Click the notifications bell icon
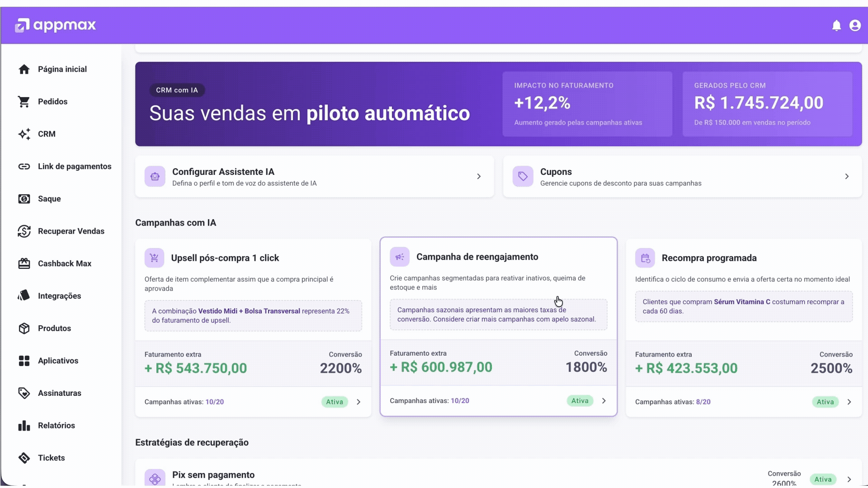Screen dimensions: 868x488 pos(837,25)
